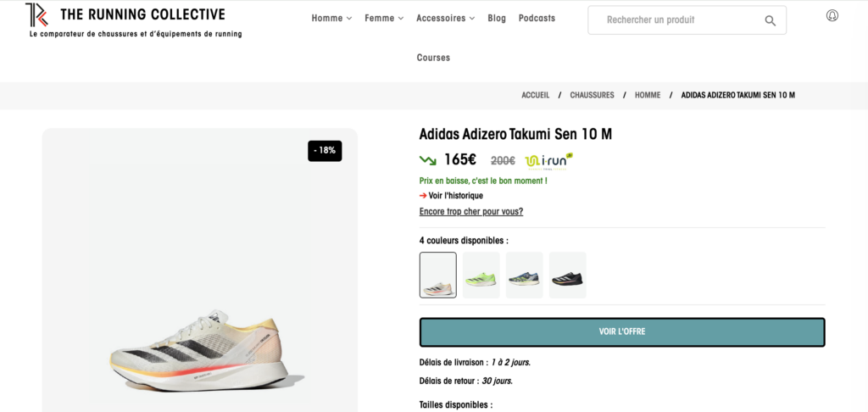Click Chaussures breadcrumb link

coord(592,95)
